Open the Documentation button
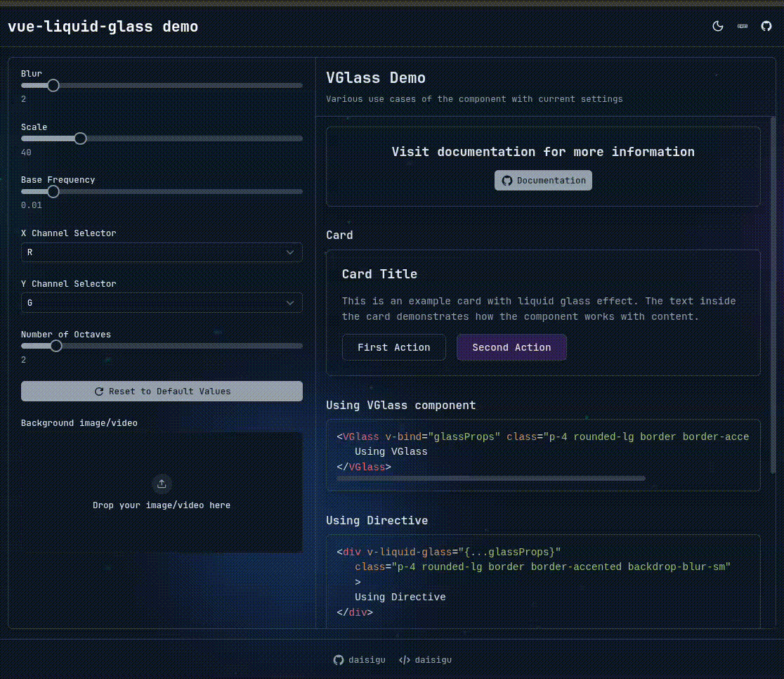The height and width of the screenshot is (679, 784). [x=543, y=181]
